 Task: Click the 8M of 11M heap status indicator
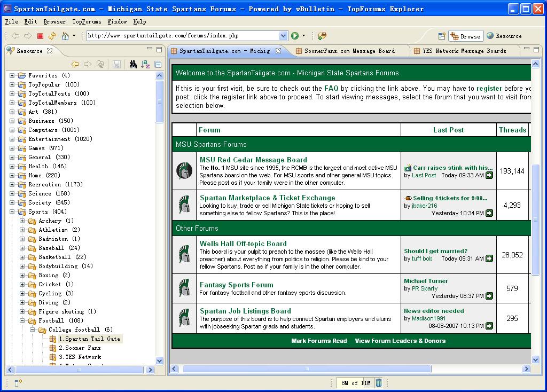[355, 383]
